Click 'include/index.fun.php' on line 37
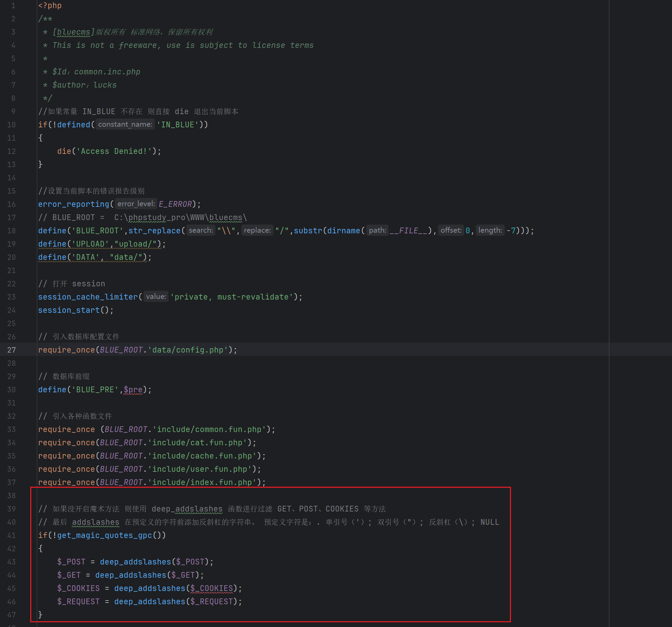 pyautogui.click(x=202, y=482)
